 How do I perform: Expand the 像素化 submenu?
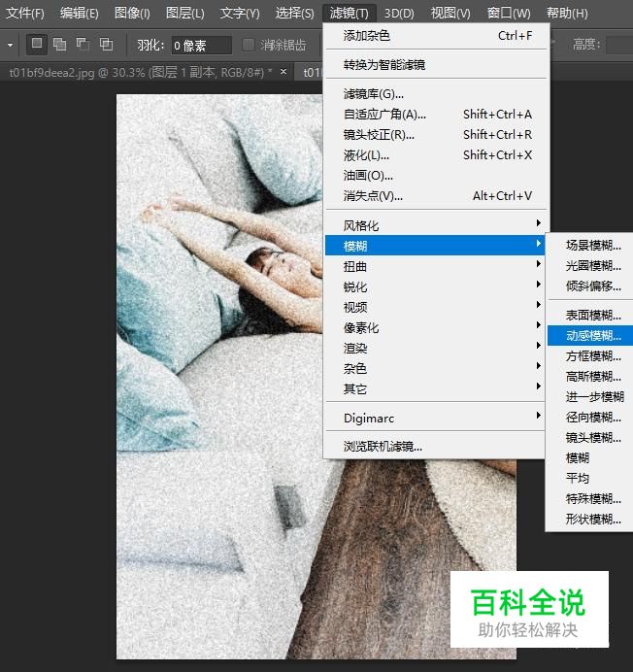coord(435,328)
